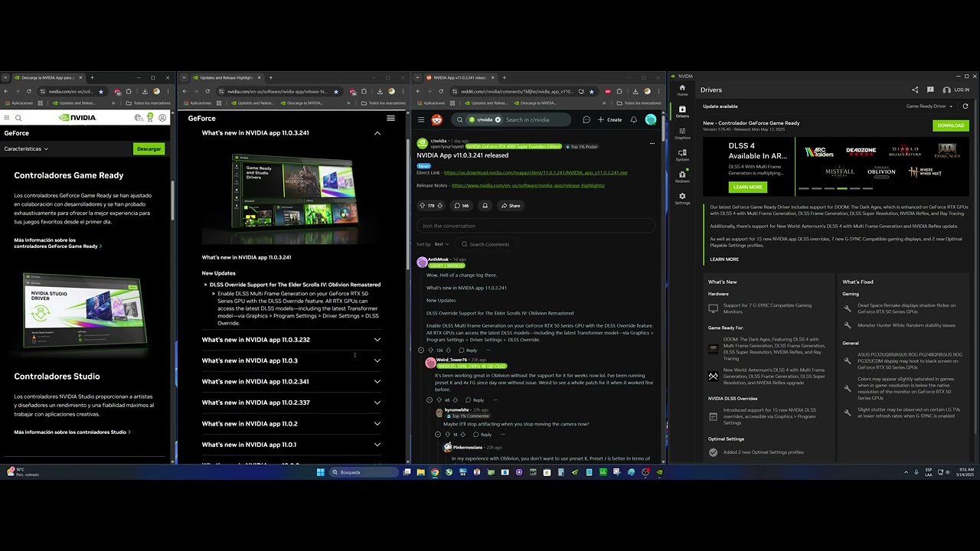Screen dimensions: 980x551
Task: Click LEARN MORE button in DLSS 4 banner
Action: click(748, 187)
